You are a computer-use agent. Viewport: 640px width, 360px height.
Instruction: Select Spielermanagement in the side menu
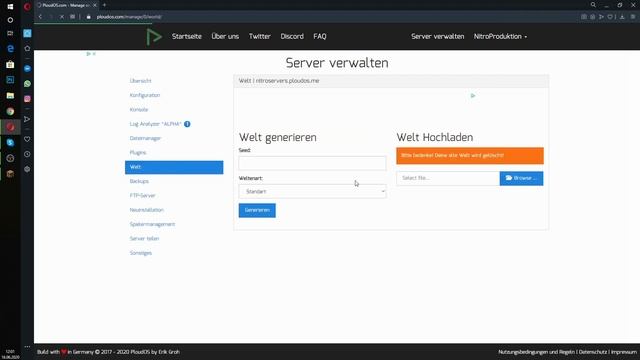(152, 224)
